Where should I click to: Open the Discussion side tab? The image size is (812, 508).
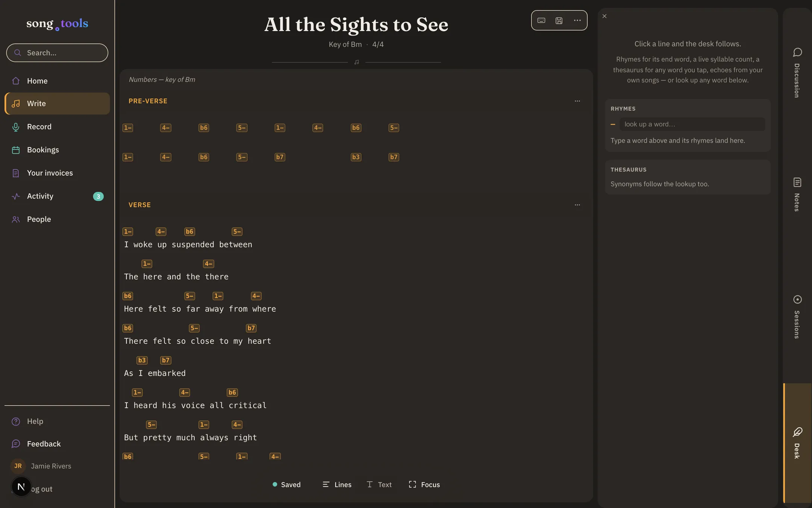coord(797,73)
